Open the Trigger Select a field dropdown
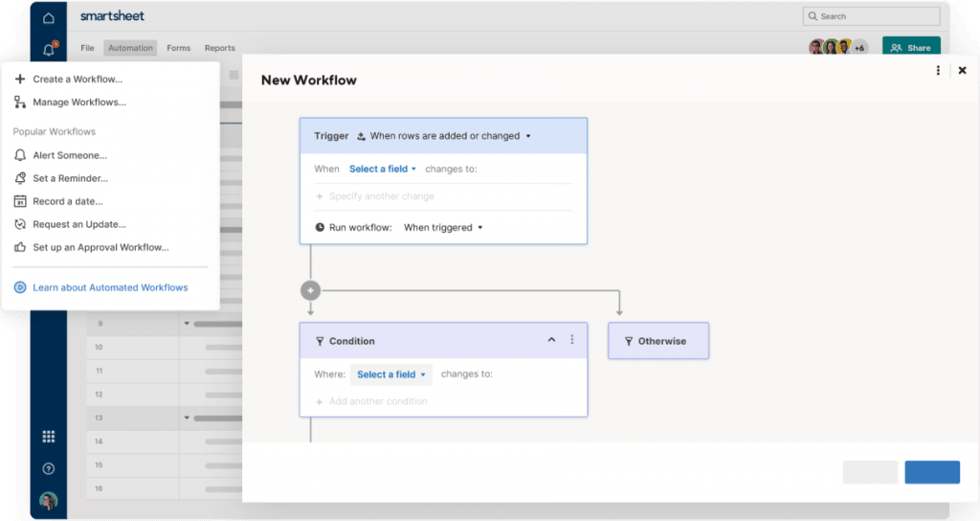 (383, 169)
